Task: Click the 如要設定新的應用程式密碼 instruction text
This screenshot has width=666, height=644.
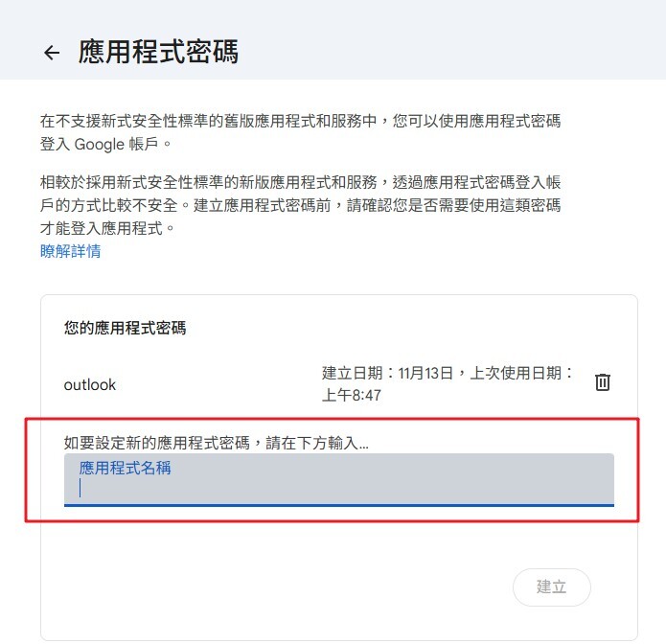Action: pyautogui.click(x=217, y=443)
